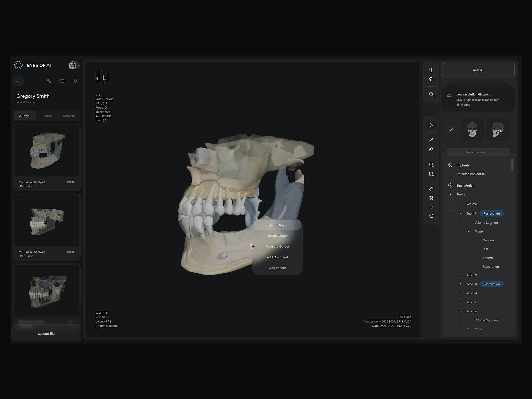Switch to the Photos tab

46,116
